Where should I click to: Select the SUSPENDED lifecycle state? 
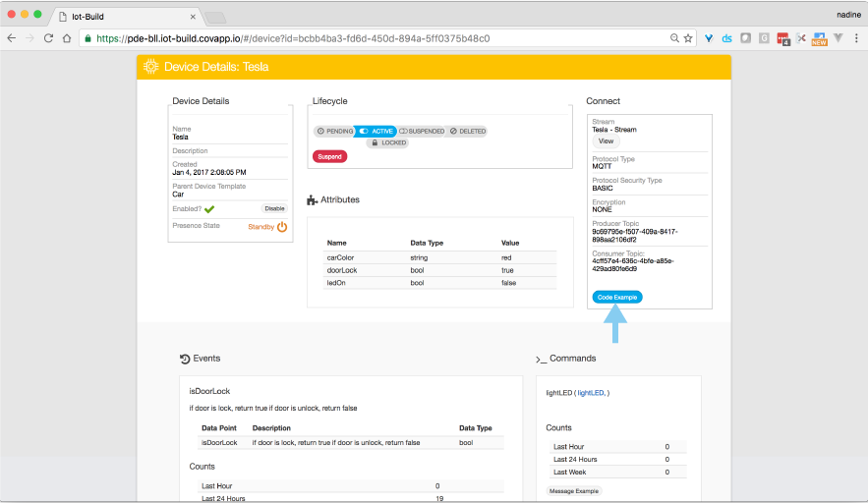tap(422, 131)
